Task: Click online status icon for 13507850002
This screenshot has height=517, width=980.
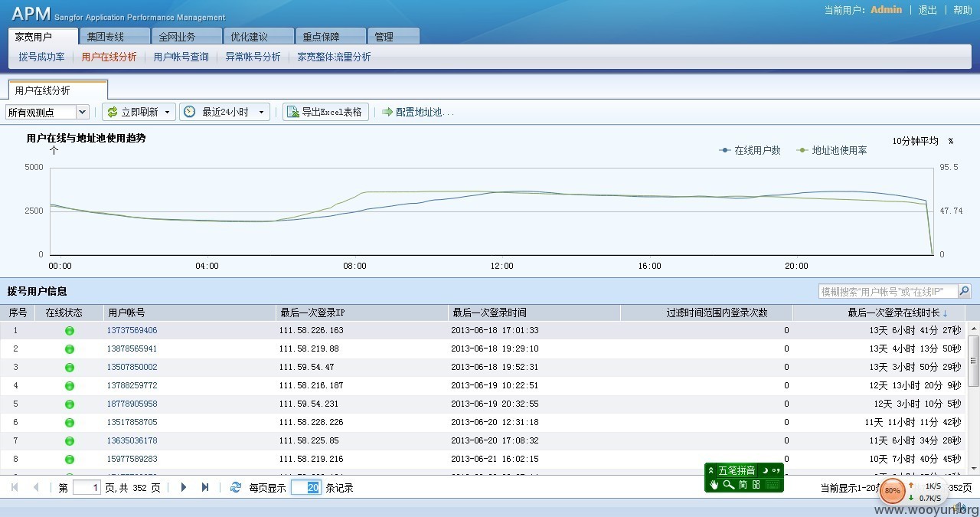Action: coord(70,368)
